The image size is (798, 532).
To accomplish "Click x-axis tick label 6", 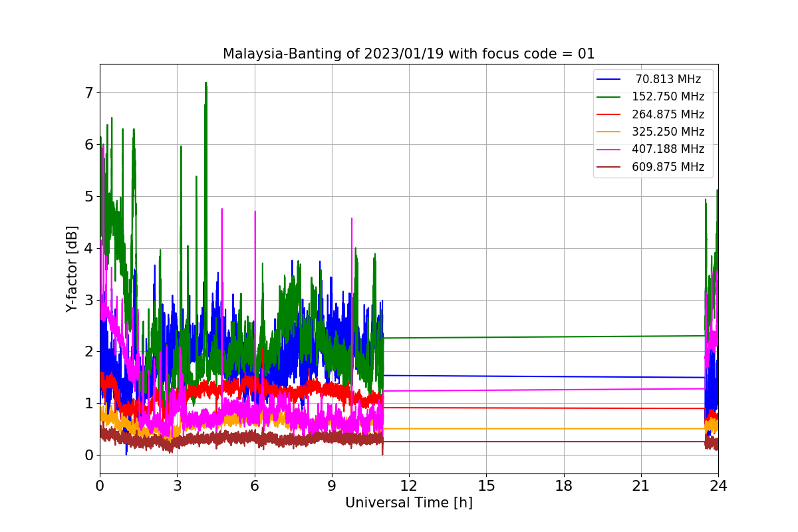I will 254,485.
